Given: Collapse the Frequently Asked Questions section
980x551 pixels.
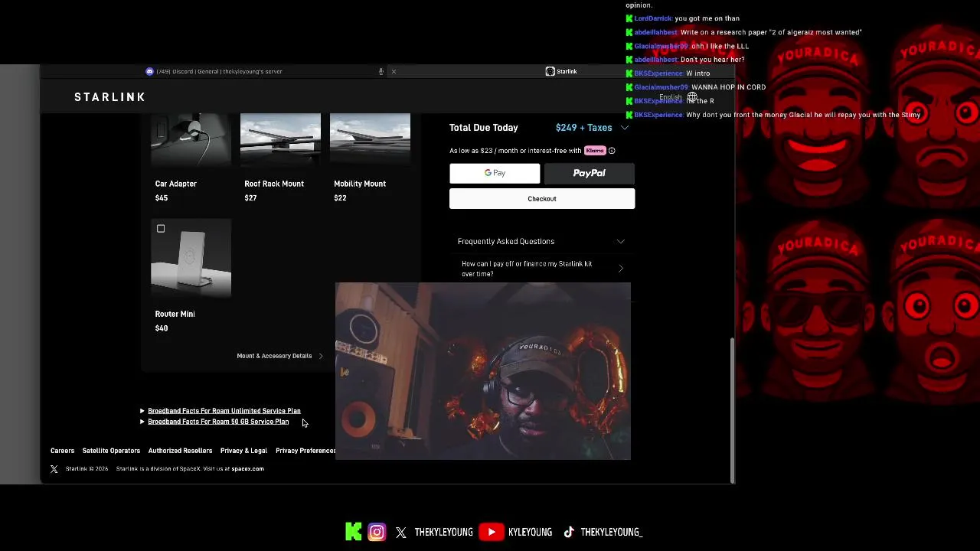Looking at the screenshot, I should pyautogui.click(x=621, y=242).
